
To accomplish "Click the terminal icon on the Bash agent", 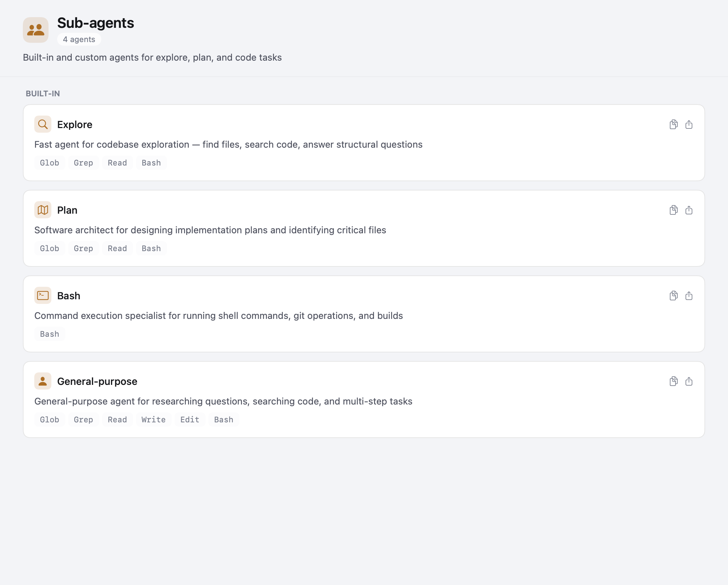I will pyautogui.click(x=42, y=295).
